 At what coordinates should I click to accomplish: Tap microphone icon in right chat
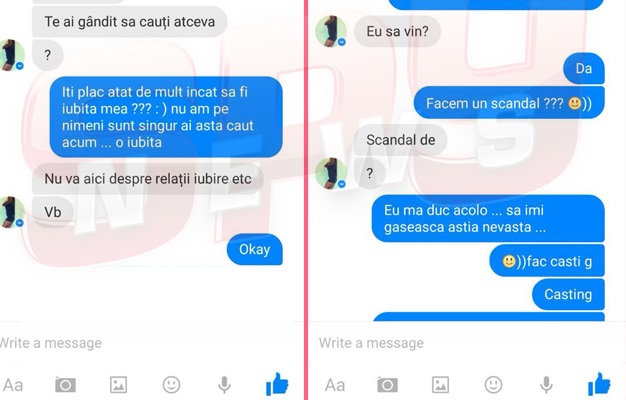click(x=546, y=385)
